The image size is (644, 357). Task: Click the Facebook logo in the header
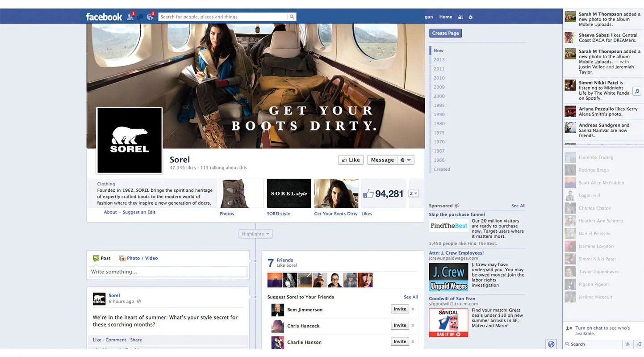pos(104,17)
